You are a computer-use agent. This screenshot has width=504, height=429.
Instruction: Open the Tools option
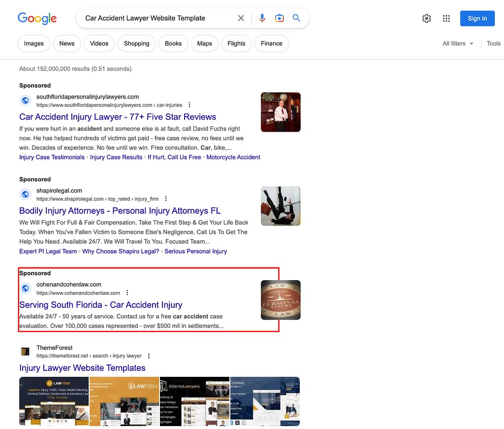(x=493, y=43)
